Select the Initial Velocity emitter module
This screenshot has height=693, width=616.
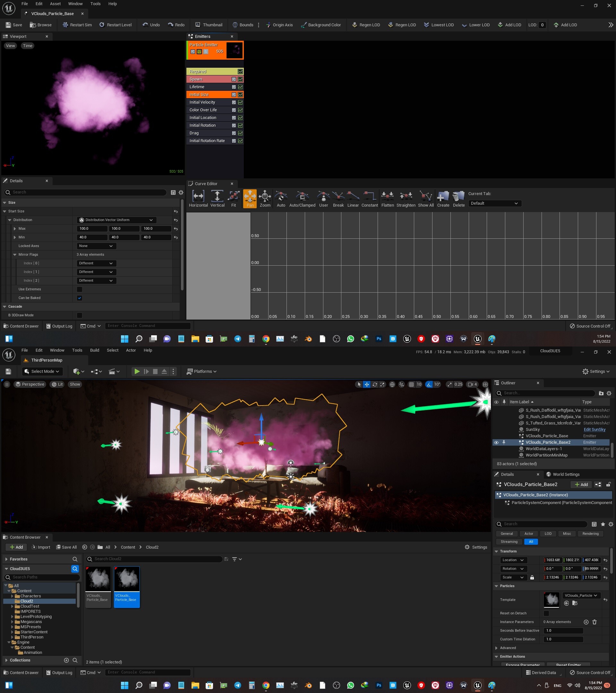click(x=202, y=102)
